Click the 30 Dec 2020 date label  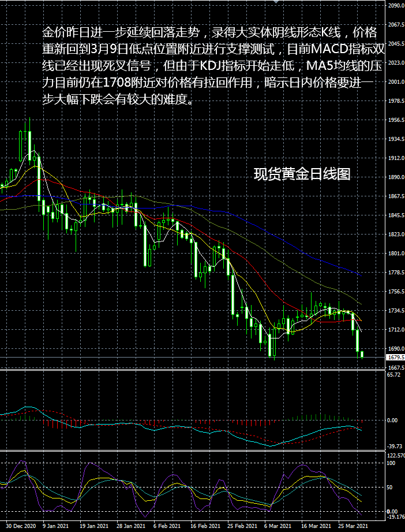tap(22, 526)
